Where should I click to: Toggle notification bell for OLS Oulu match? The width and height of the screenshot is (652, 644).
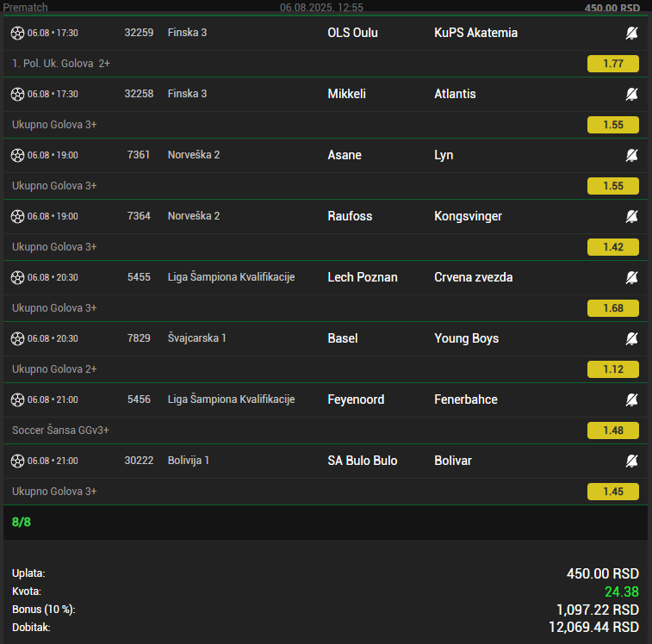coord(631,33)
